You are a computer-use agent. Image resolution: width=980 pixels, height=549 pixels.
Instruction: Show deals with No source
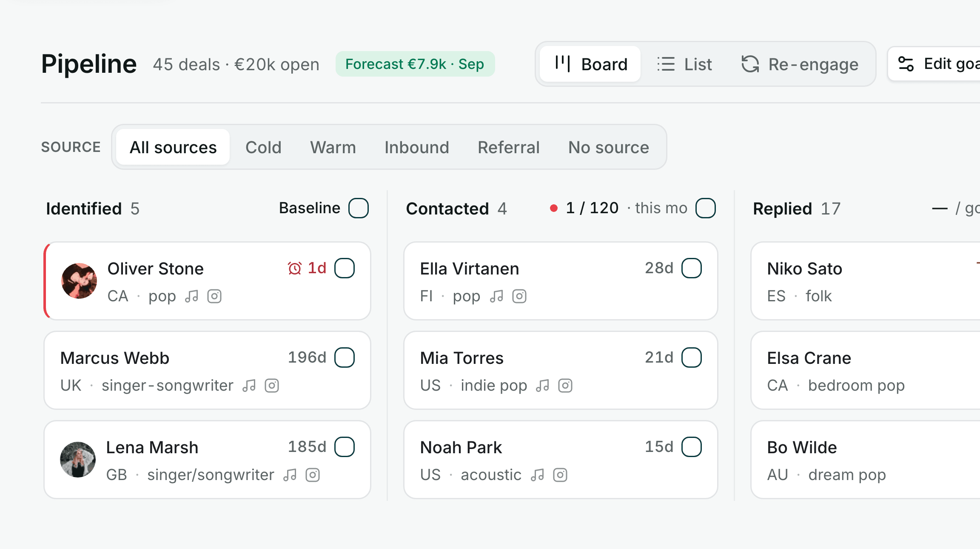click(609, 147)
